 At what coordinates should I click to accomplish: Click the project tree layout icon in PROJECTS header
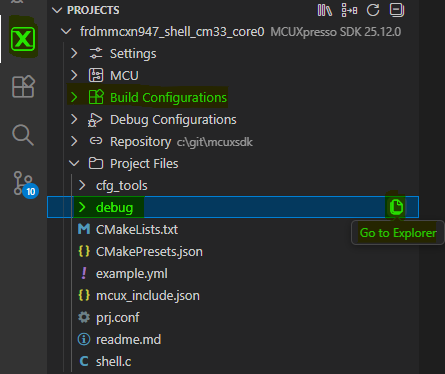[349, 10]
